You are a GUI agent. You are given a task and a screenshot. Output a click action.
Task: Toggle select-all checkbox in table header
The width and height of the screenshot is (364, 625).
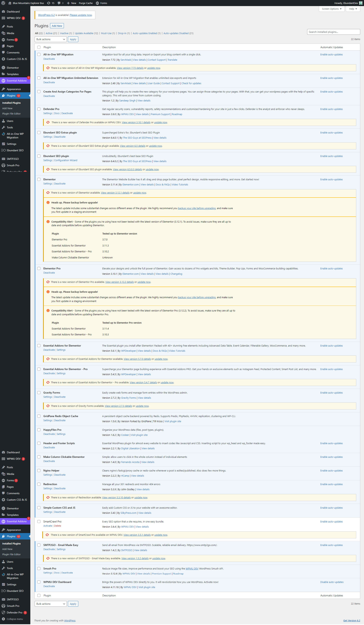pyautogui.click(x=39, y=47)
